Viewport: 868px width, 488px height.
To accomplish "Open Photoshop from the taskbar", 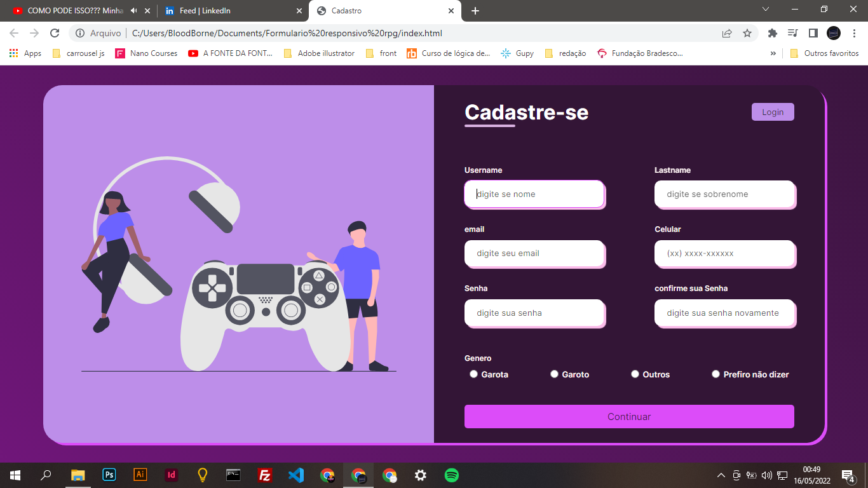I will (x=109, y=475).
